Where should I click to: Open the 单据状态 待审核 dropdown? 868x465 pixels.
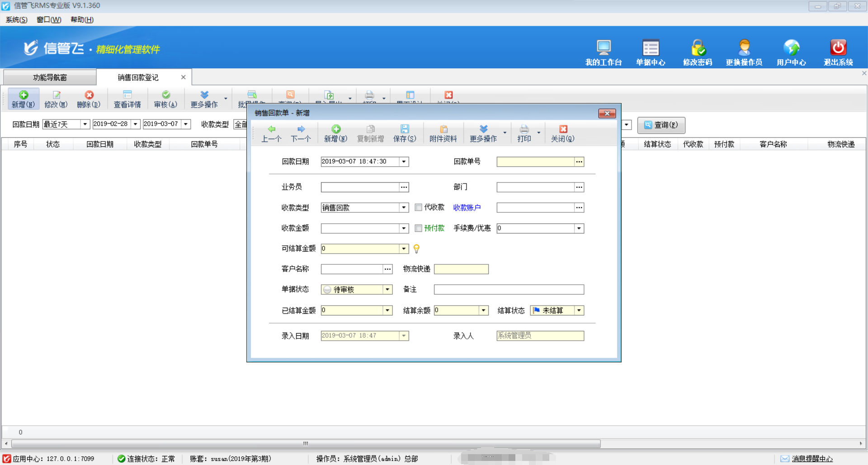387,290
